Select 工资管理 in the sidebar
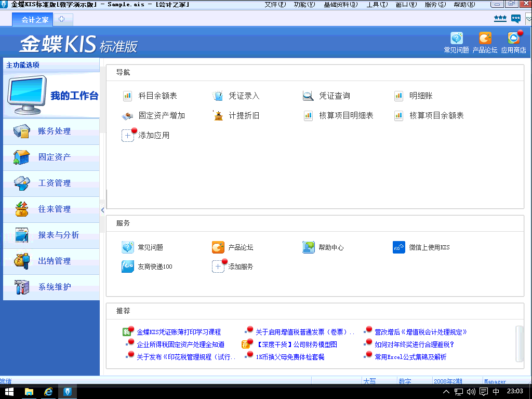The height and width of the screenshot is (399, 532). pyautogui.click(x=51, y=183)
